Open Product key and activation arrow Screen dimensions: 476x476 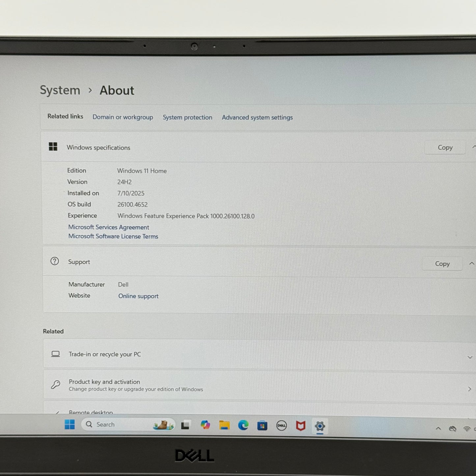click(469, 389)
